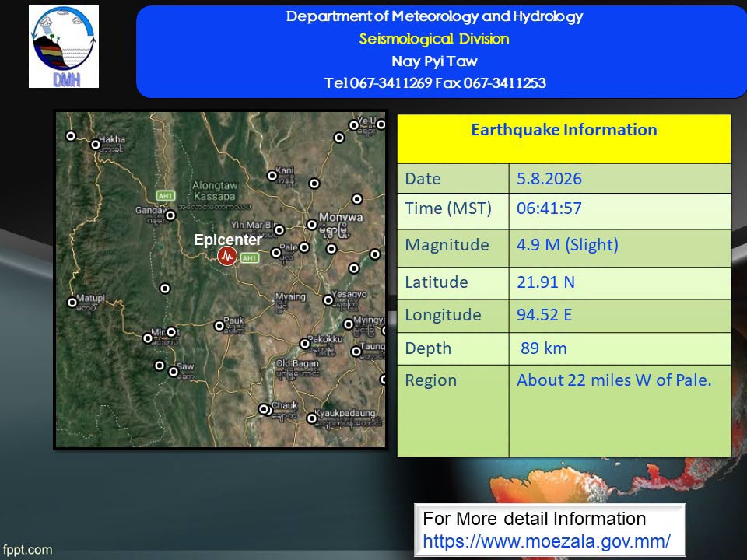747x560 pixels.
Task: Select the Matupi town marker
Action: pyautogui.click(x=72, y=303)
